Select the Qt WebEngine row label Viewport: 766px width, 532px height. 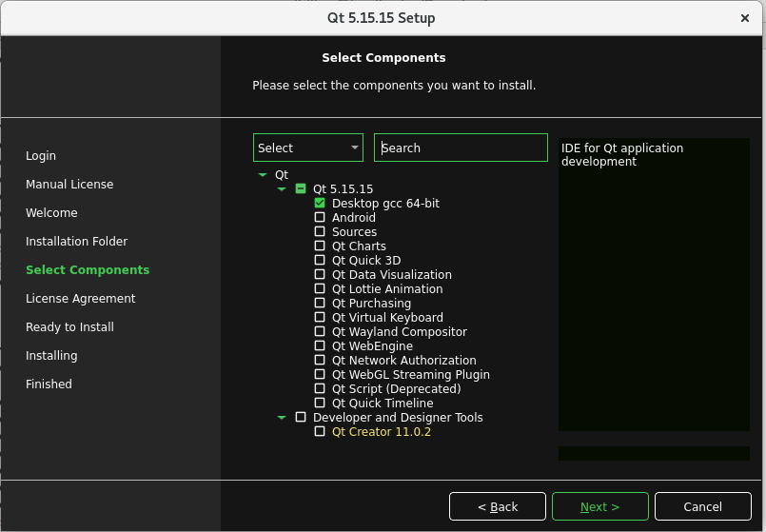click(372, 345)
